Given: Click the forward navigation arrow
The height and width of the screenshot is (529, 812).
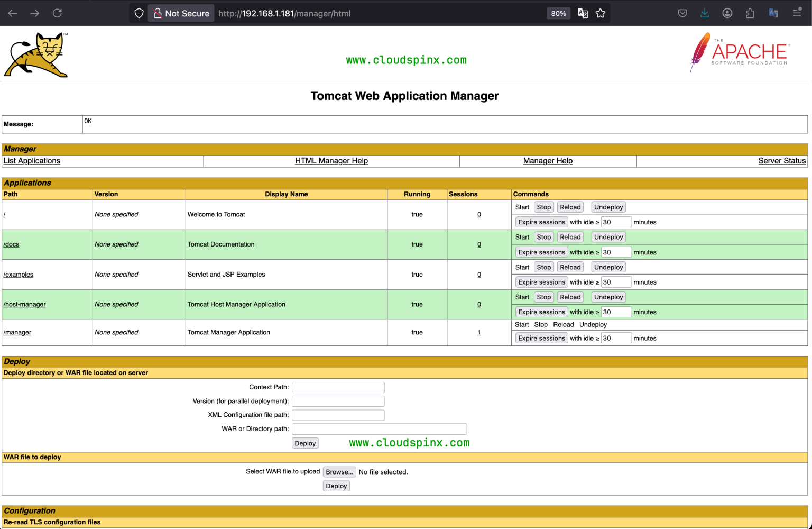Looking at the screenshot, I should 34,13.
